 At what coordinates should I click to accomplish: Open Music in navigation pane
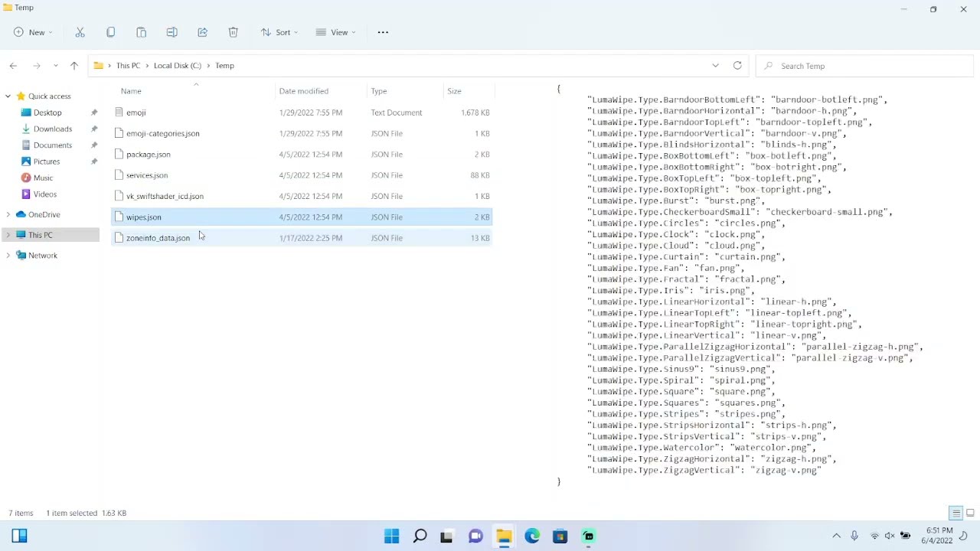pyautogui.click(x=43, y=178)
